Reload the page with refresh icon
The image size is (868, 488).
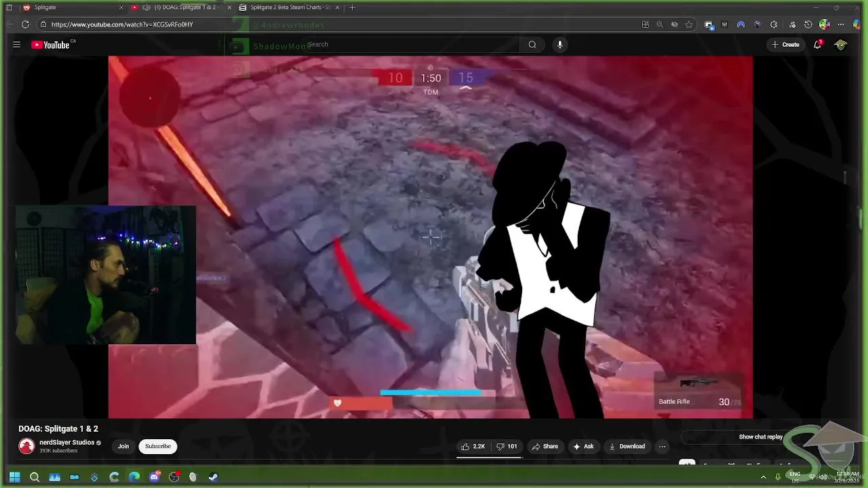[25, 24]
